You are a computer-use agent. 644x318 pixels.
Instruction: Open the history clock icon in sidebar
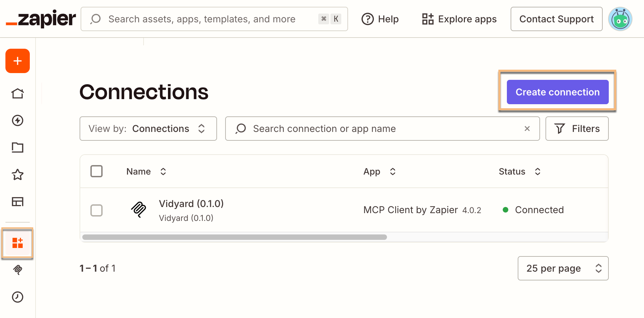pyautogui.click(x=18, y=297)
